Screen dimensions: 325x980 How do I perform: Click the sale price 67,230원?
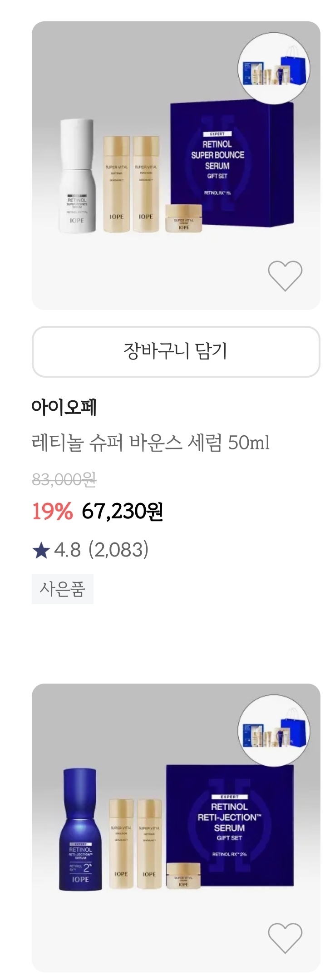pyautogui.click(x=122, y=512)
